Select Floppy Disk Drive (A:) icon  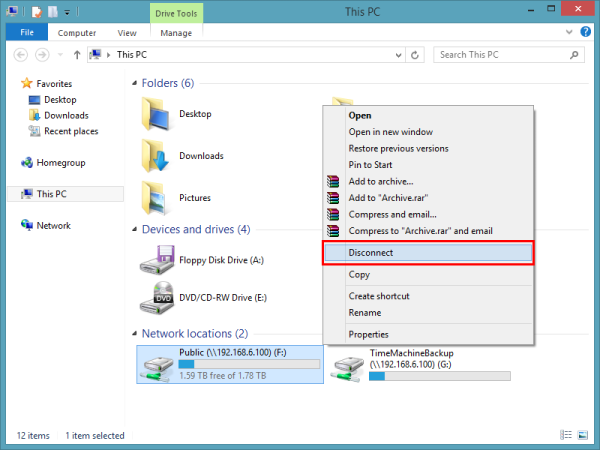click(x=157, y=260)
